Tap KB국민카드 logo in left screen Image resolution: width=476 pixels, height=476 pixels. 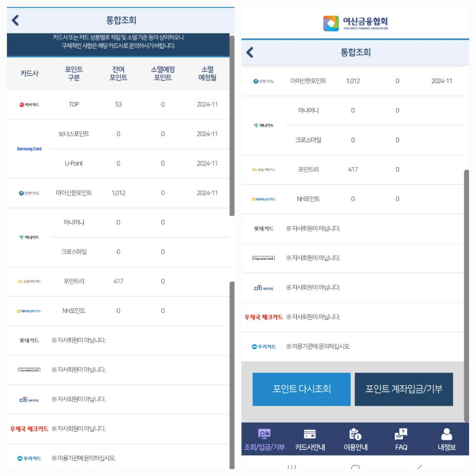29,282
